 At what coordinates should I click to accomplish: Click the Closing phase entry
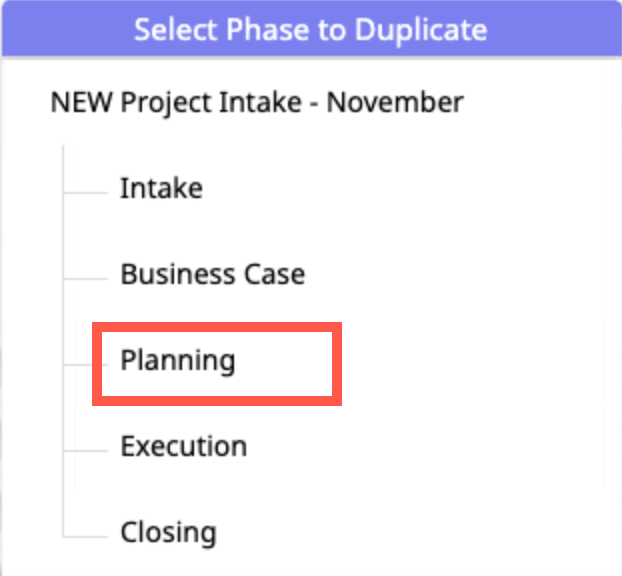point(168,532)
